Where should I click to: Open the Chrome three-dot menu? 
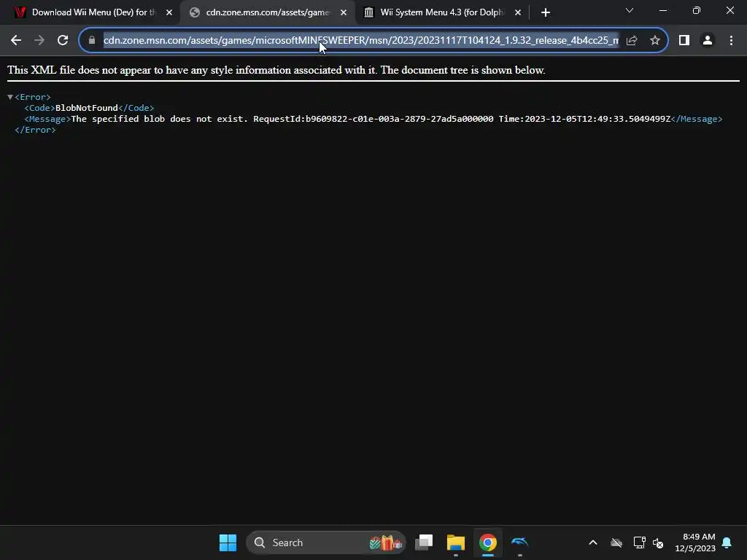pyautogui.click(x=731, y=41)
